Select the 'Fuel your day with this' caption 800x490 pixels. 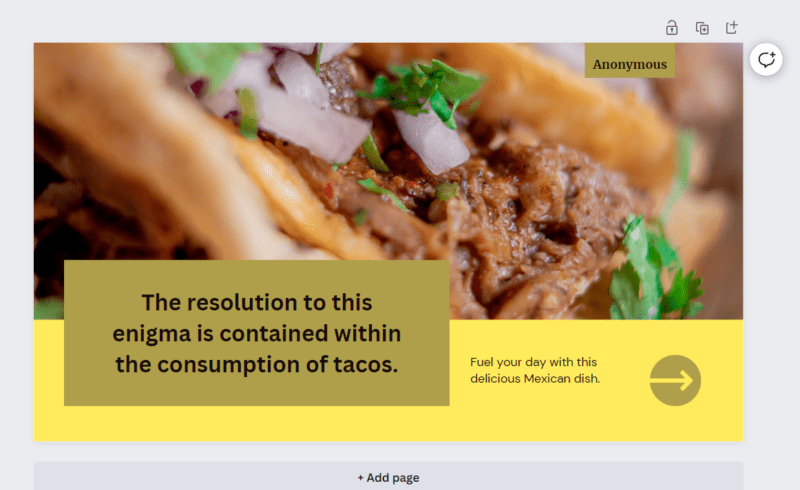533,362
